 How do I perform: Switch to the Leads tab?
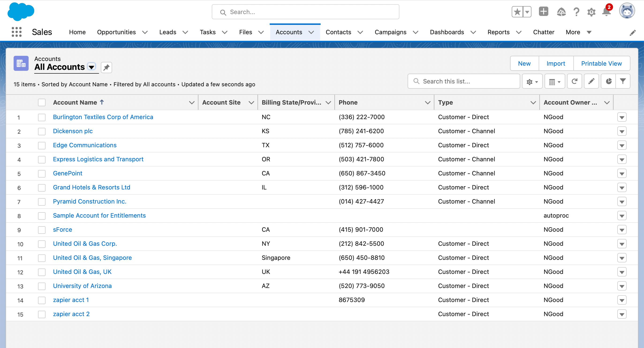[168, 32]
